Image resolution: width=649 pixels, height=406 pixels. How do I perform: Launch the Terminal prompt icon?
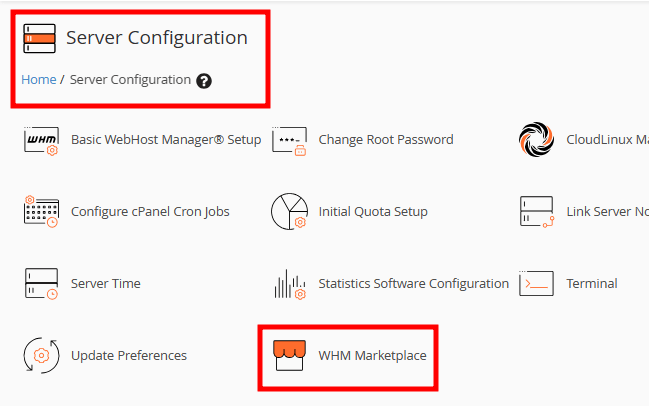[x=536, y=283]
